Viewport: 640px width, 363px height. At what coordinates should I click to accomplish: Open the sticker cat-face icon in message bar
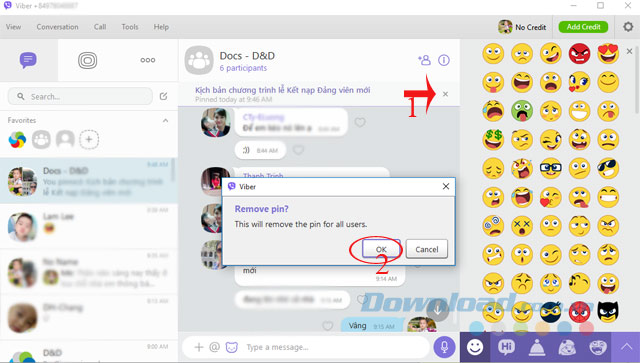[x=232, y=347]
